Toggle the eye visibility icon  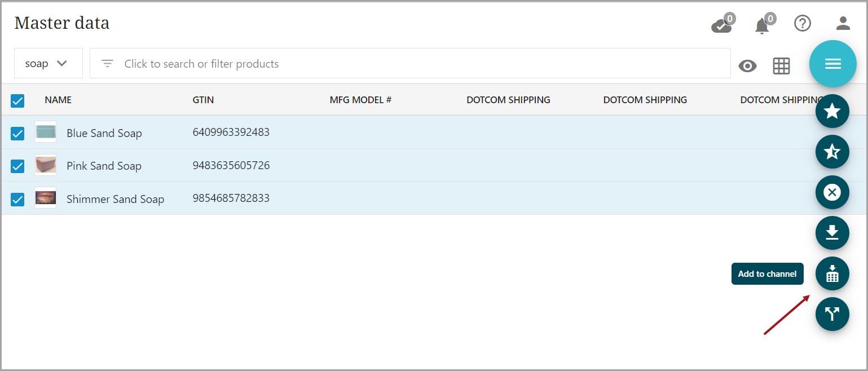pyautogui.click(x=747, y=66)
